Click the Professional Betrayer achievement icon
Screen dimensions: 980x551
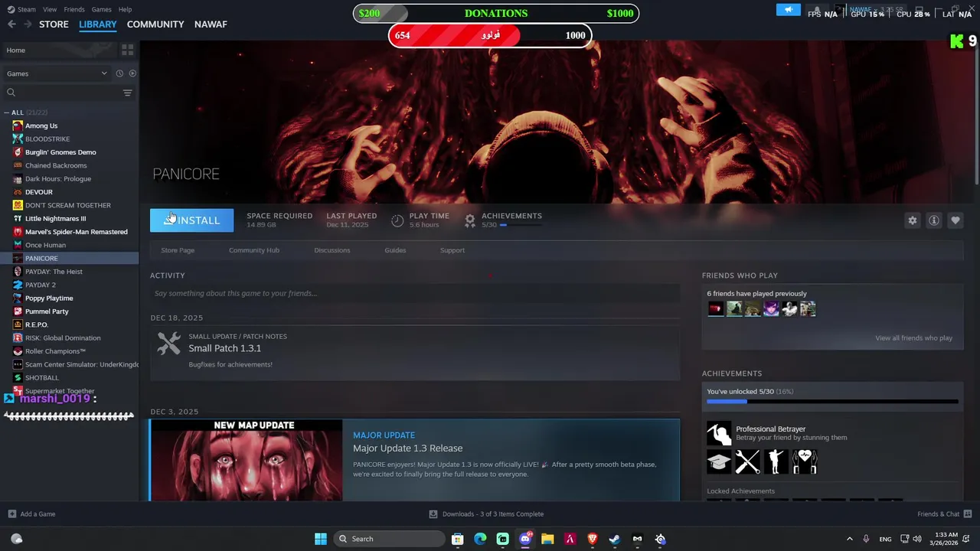(719, 434)
